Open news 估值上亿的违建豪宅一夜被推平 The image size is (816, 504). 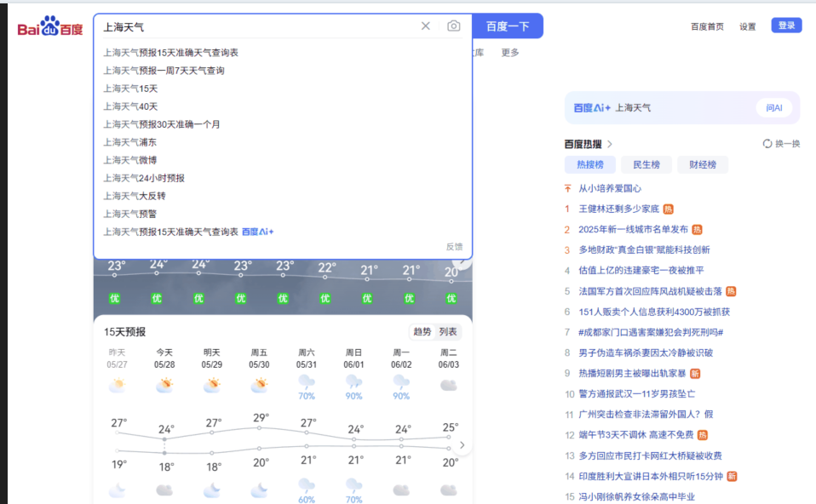click(x=641, y=271)
